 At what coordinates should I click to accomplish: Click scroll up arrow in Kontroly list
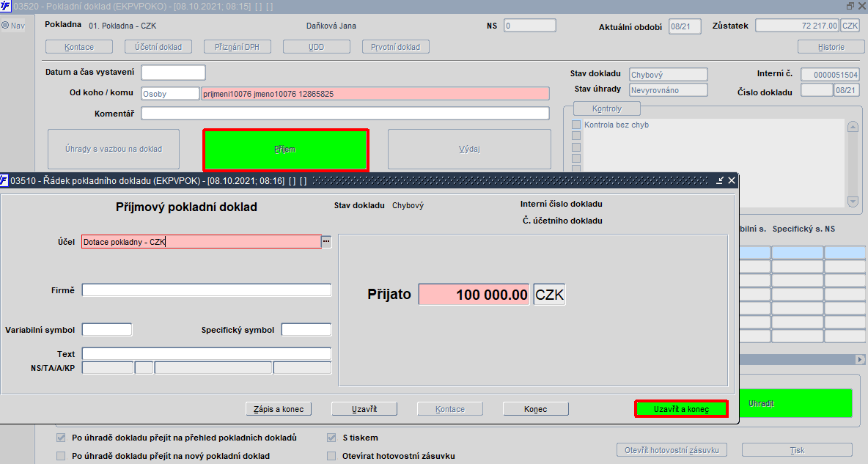point(853,127)
